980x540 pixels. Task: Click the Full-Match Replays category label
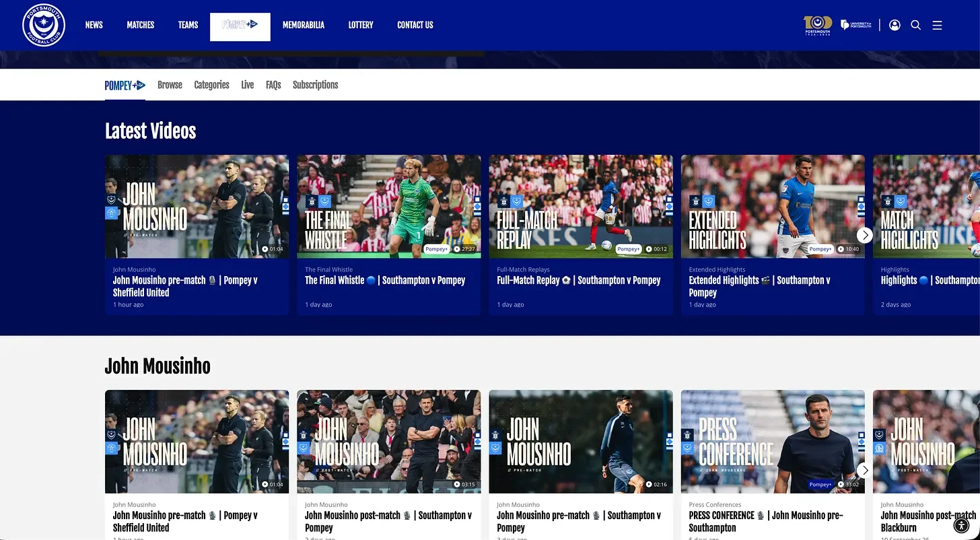pos(523,269)
